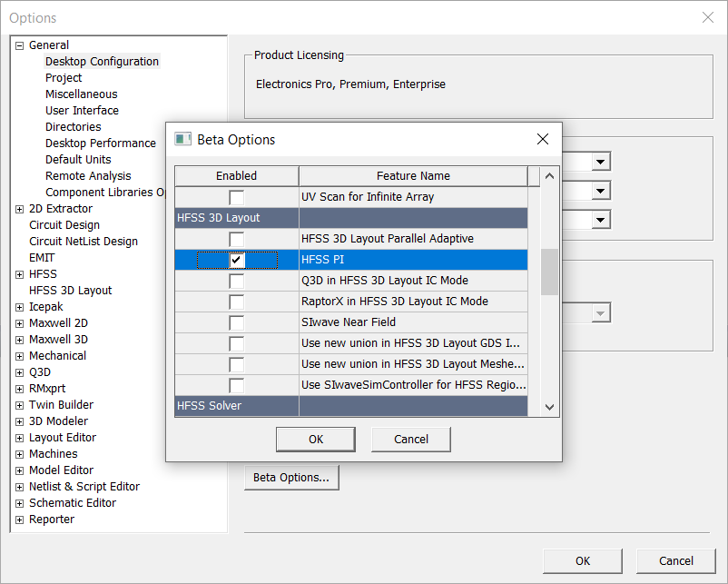
Task: Open the topmost dropdown in the right panel
Action: [x=601, y=161]
